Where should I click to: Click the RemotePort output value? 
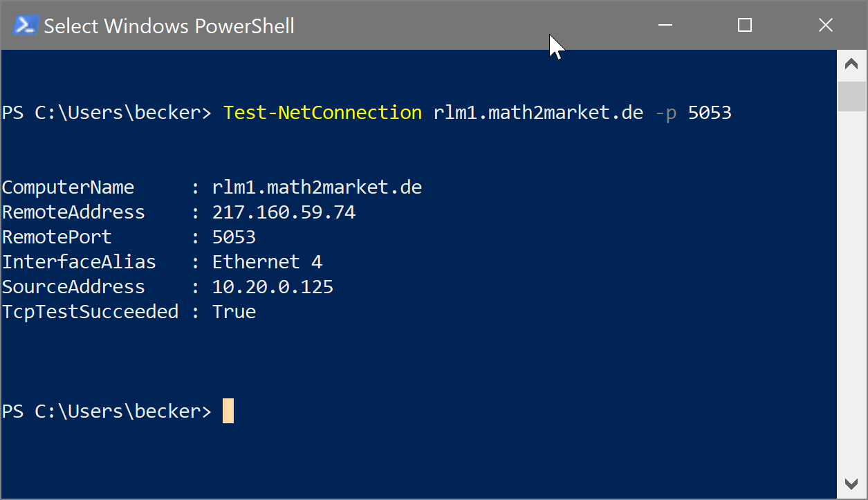(x=234, y=237)
